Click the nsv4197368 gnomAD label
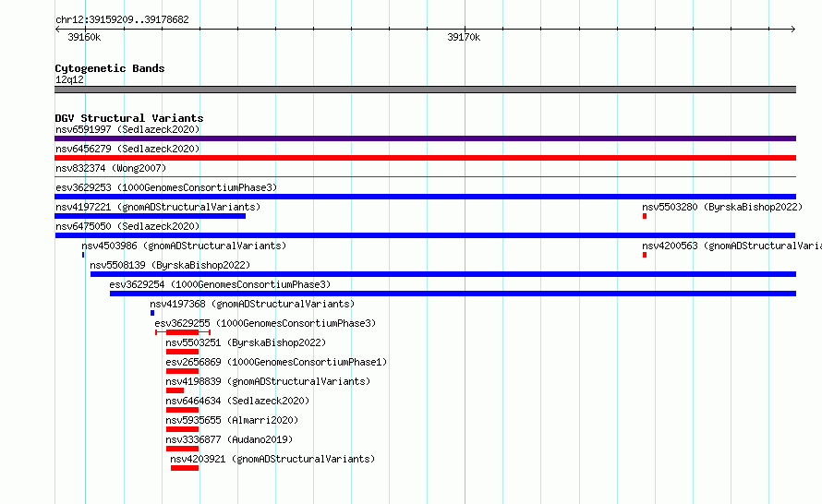 pos(252,304)
